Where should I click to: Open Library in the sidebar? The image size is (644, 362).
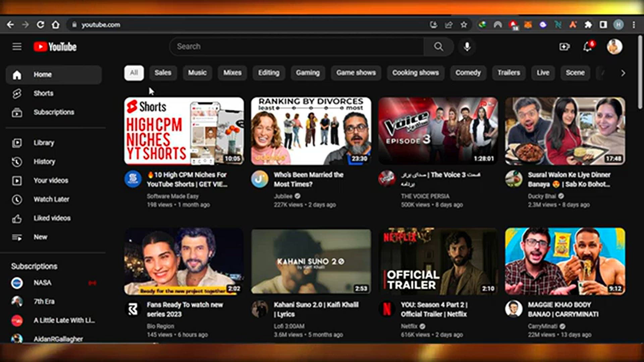[54, 143]
